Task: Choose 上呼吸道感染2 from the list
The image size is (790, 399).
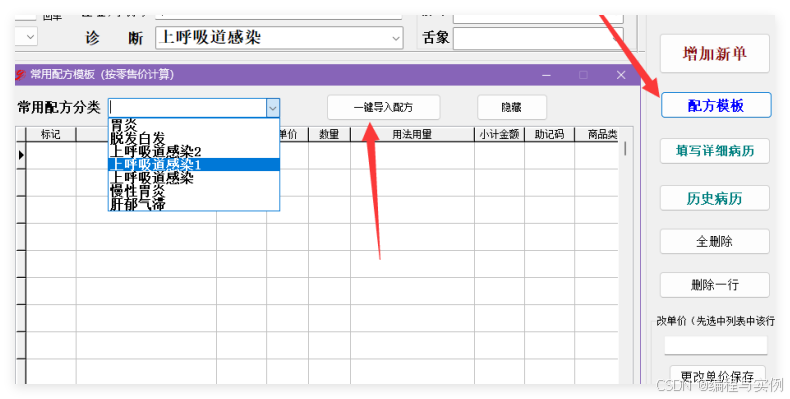Action: 193,151
